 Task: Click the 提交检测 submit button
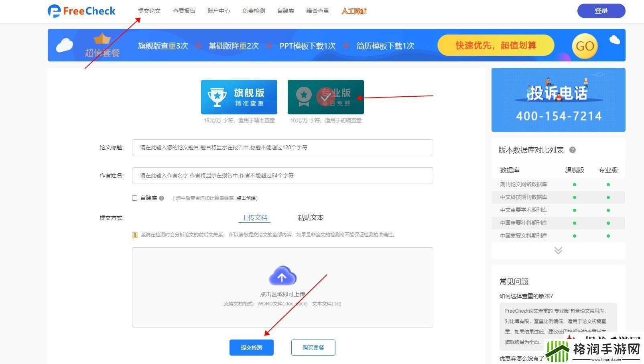(x=251, y=347)
